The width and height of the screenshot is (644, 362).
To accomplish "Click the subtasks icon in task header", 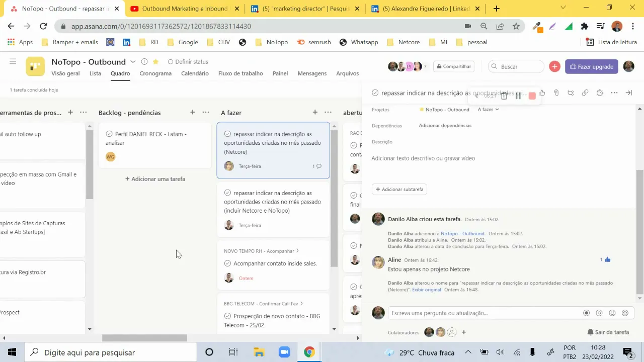I will pyautogui.click(x=571, y=93).
